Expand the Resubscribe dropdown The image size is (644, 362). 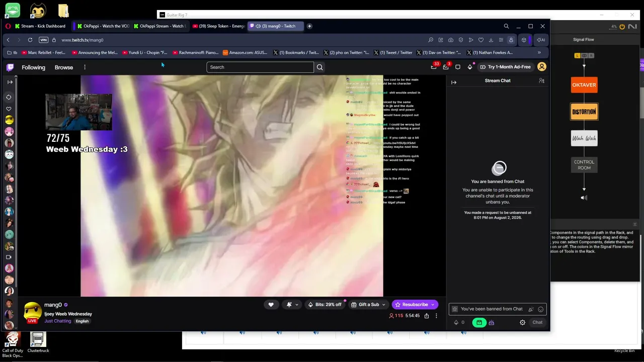(433, 305)
